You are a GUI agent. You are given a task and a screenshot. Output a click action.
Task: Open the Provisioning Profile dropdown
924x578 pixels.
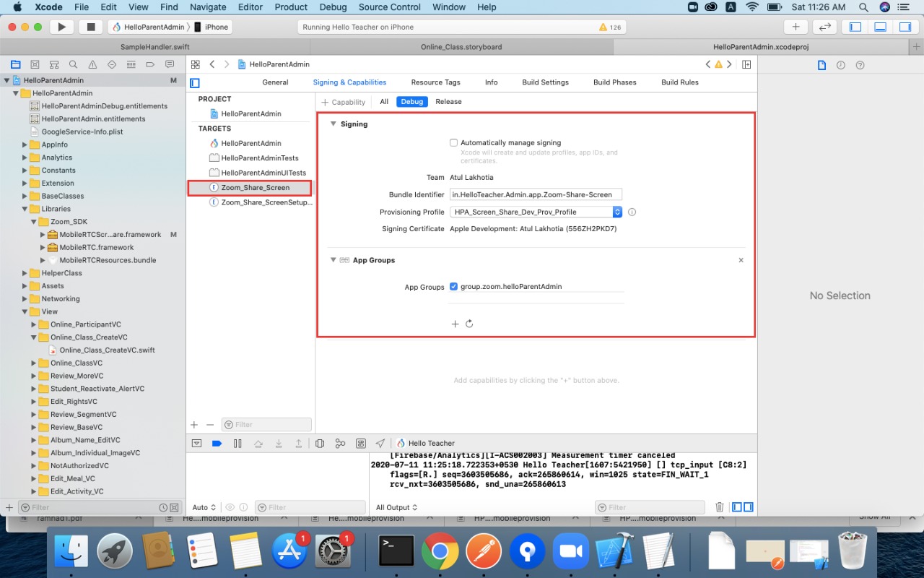(536, 212)
